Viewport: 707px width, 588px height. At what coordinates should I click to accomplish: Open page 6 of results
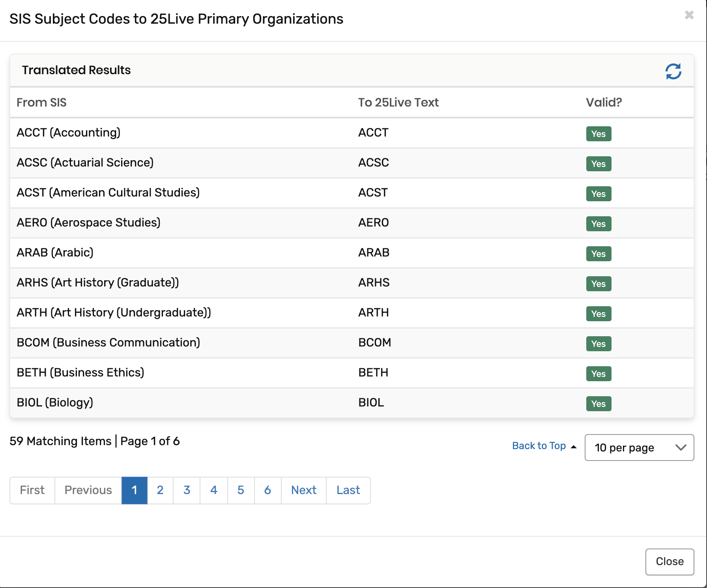[267, 490]
